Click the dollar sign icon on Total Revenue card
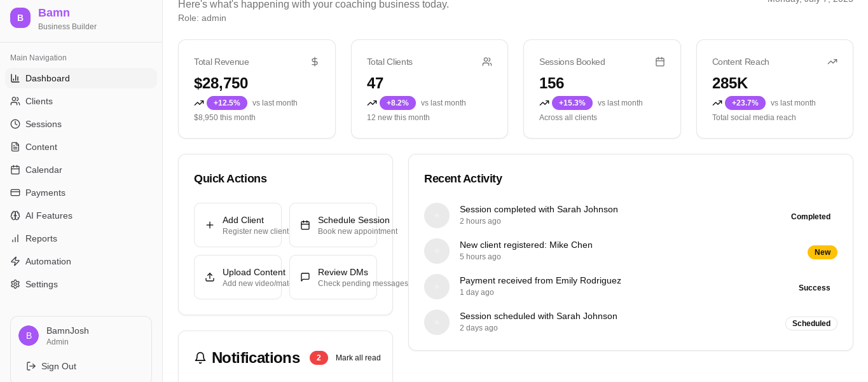 (315, 62)
